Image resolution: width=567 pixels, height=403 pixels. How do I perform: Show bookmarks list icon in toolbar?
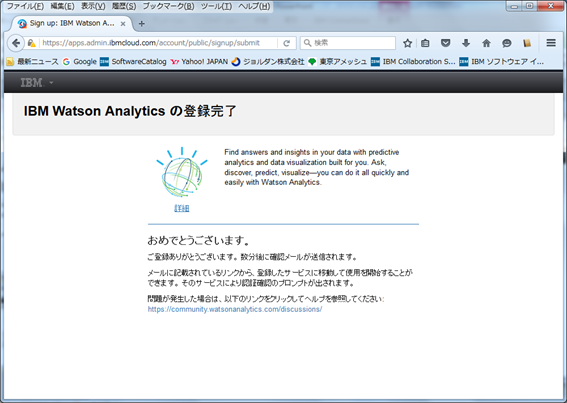[x=425, y=43]
